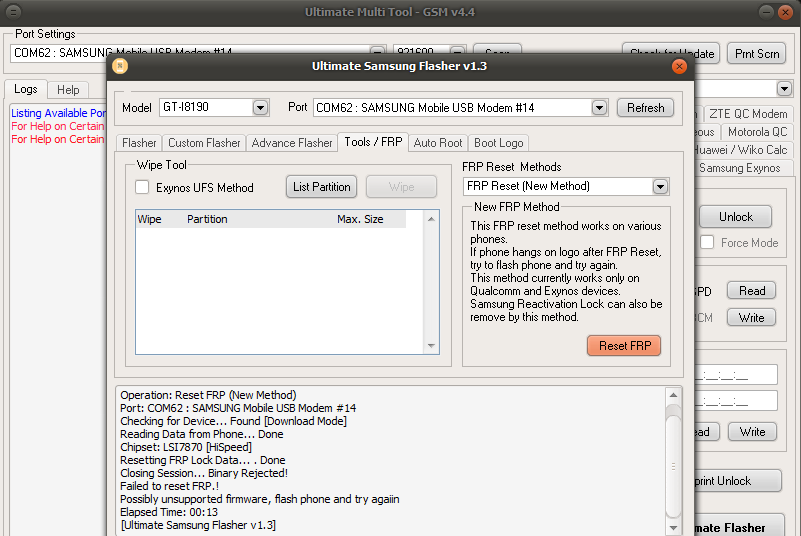Close the Ultimate Samsung Flasher dialog

point(680,66)
